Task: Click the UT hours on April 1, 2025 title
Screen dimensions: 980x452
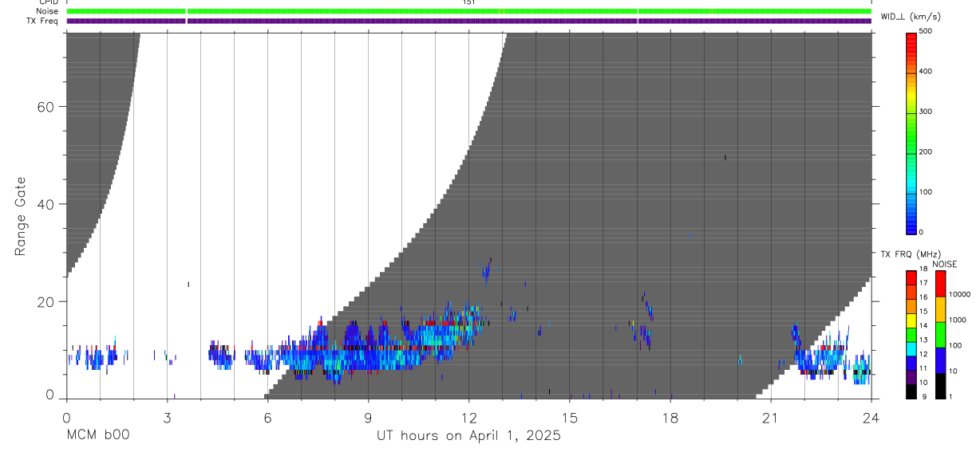Action: tap(469, 436)
